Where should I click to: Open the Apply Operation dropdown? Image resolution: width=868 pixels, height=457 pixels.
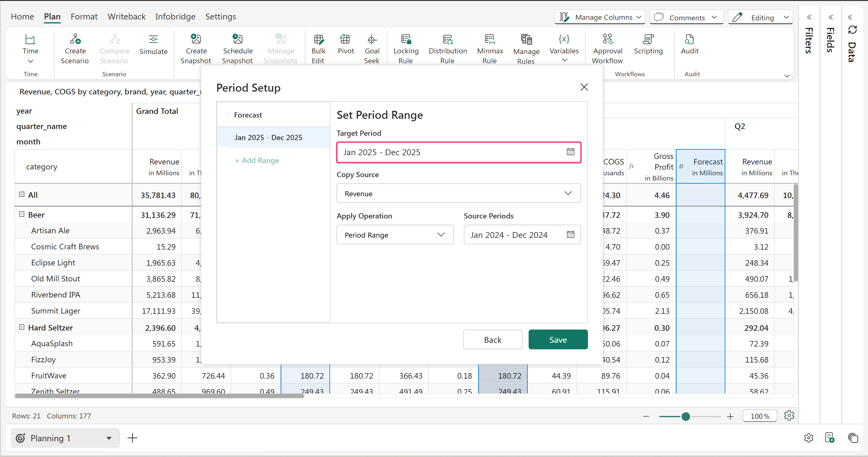395,235
